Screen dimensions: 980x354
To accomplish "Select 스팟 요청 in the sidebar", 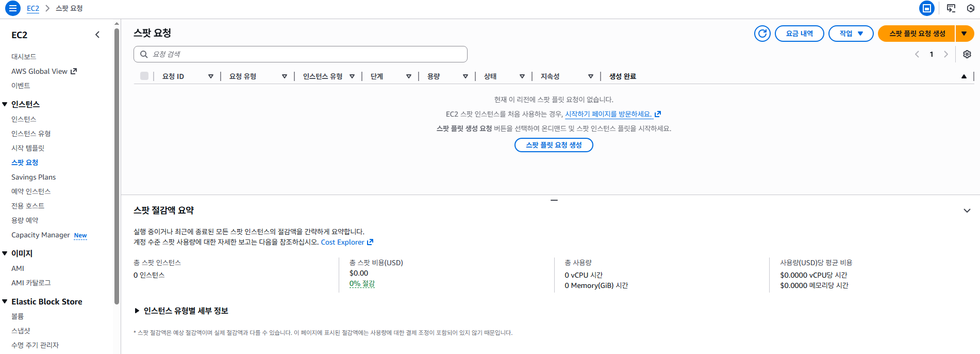I will (x=25, y=163).
